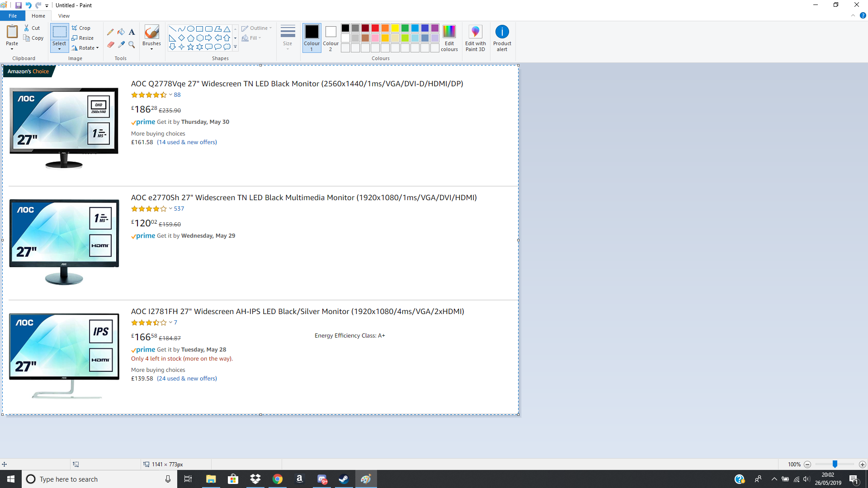Click the 14 used & new offers text

point(187,142)
